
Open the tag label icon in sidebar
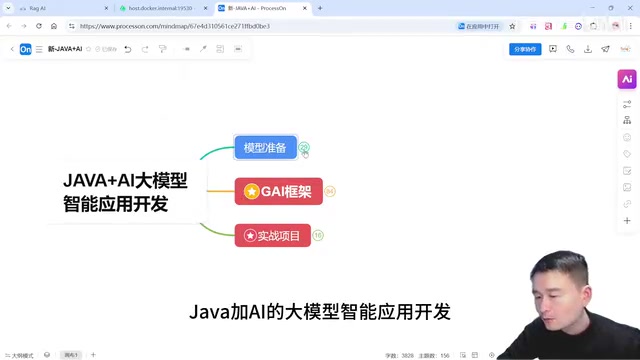pyautogui.click(x=627, y=154)
